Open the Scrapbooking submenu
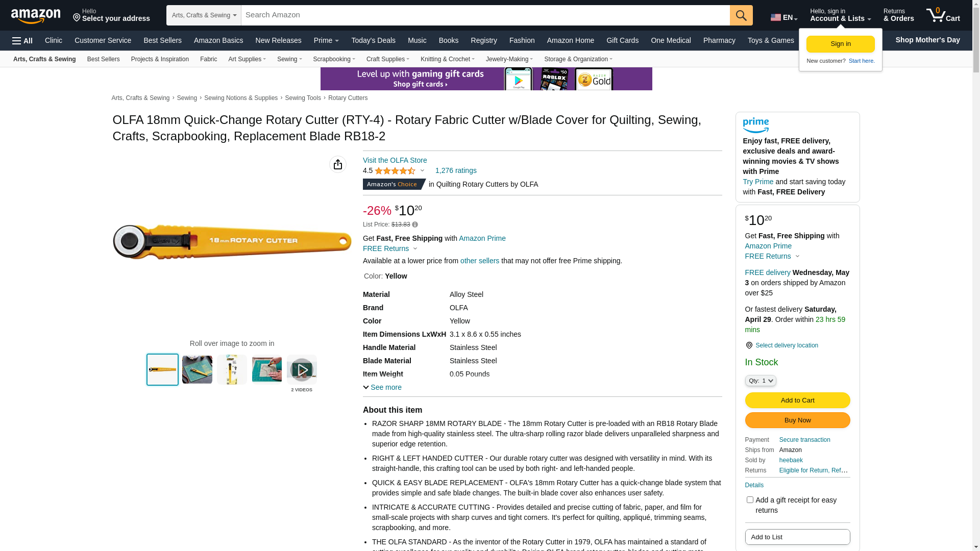The height and width of the screenshot is (551, 980). pyautogui.click(x=334, y=59)
